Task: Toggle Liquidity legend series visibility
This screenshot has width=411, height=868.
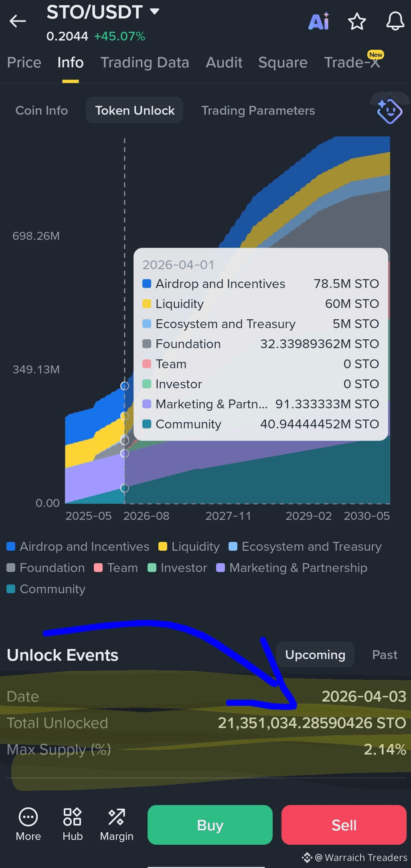Action: click(189, 546)
